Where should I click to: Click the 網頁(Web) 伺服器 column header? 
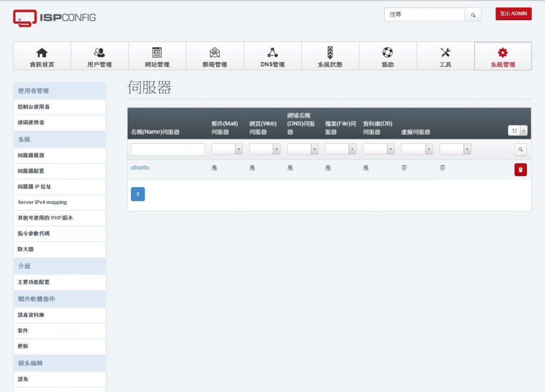click(263, 128)
